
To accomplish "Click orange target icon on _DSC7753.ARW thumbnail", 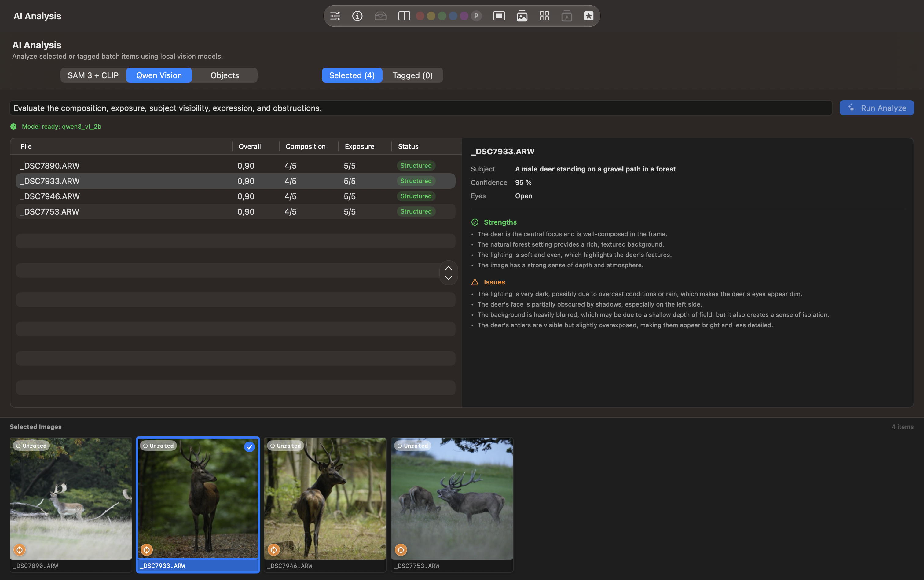I will tap(401, 550).
